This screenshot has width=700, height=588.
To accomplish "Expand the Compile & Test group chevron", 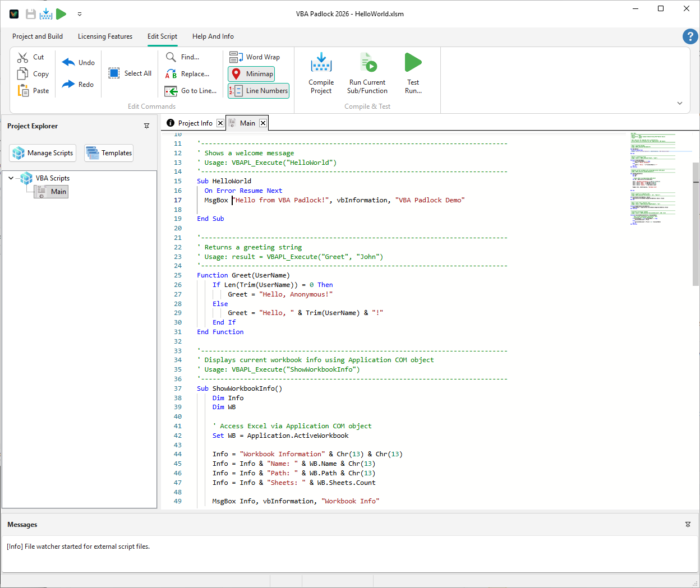I will [679, 103].
